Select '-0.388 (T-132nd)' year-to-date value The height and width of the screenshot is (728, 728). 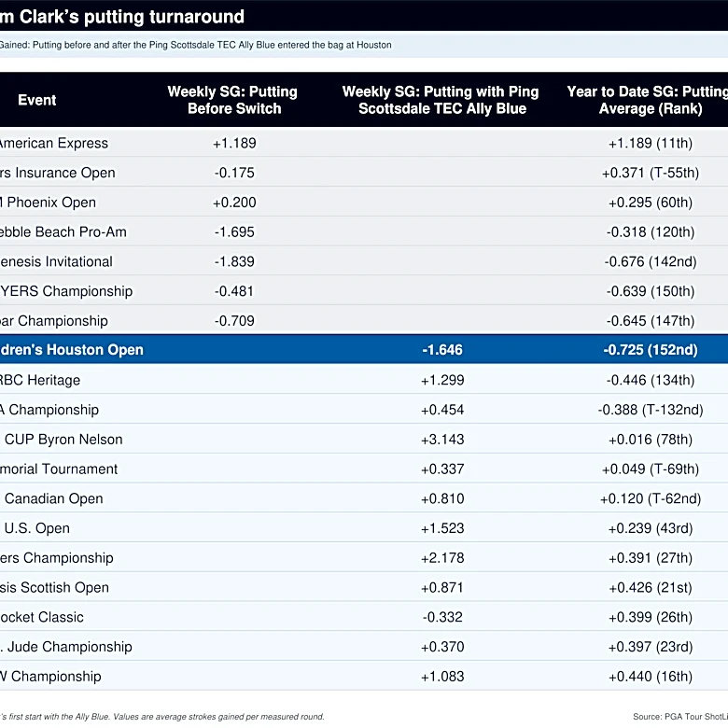tap(651, 410)
